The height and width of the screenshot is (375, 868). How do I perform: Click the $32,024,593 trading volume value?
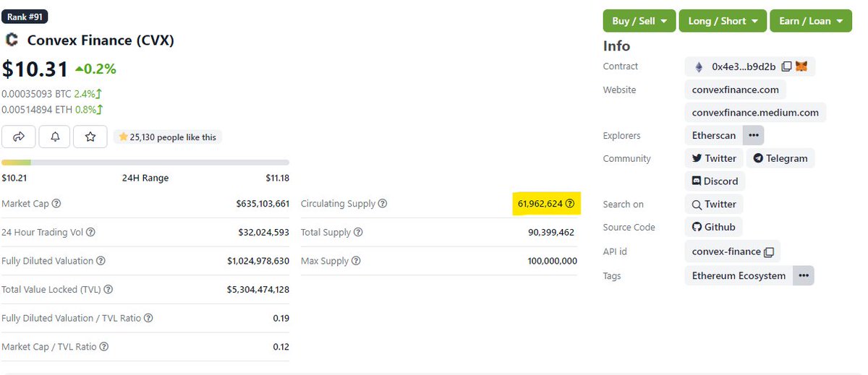tap(264, 233)
